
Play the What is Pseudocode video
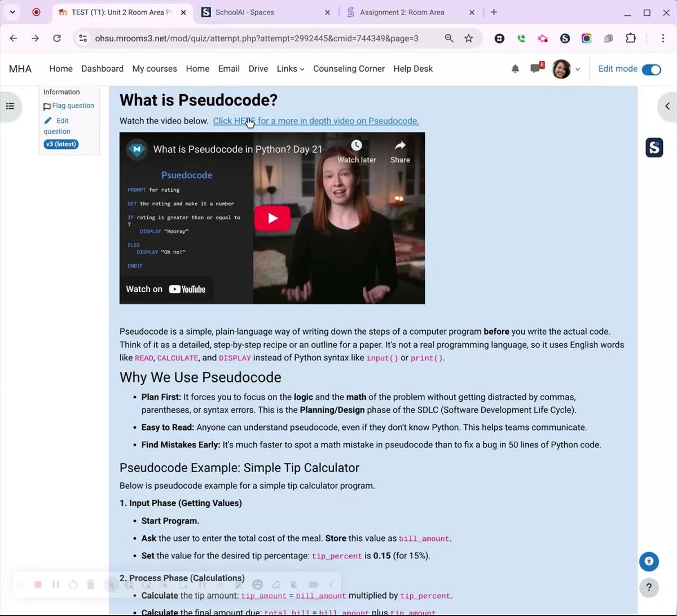click(x=272, y=218)
